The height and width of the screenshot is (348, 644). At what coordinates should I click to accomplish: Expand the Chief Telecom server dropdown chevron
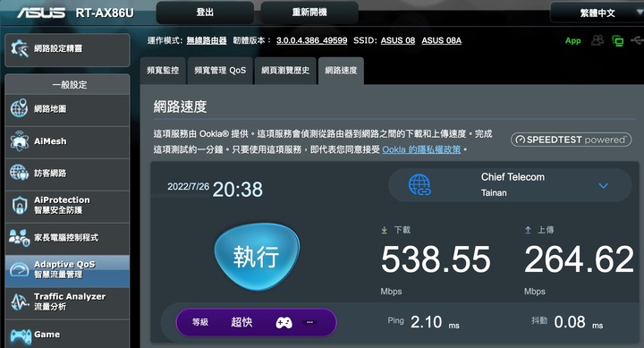tap(603, 186)
